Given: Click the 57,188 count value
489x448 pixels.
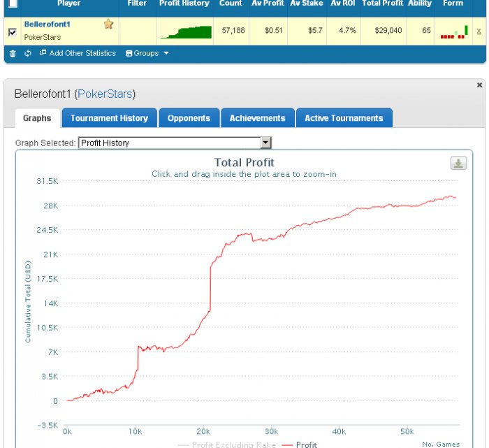Looking at the screenshot, I should click(233, 30).
